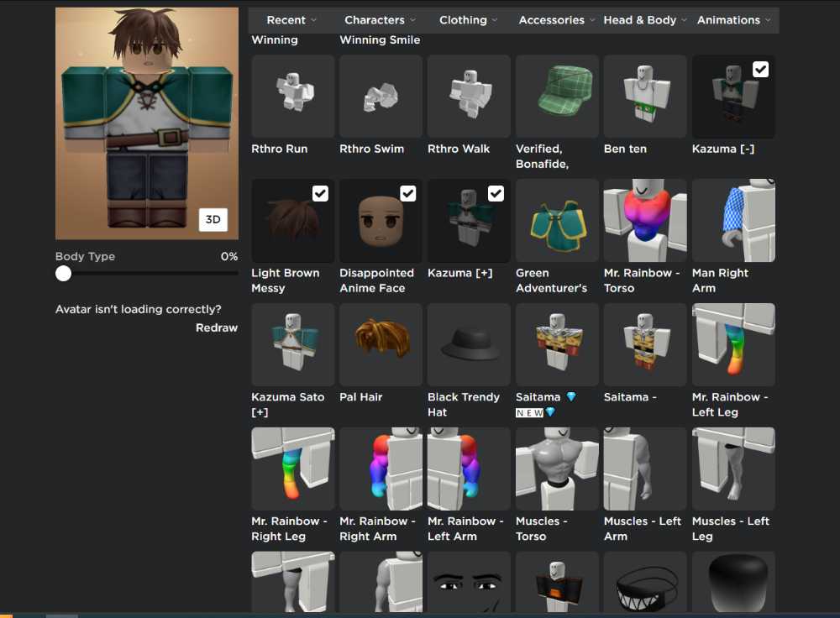
Task: Uncheck the Kazuma [-] item checkbox
Action: point(761,70)
